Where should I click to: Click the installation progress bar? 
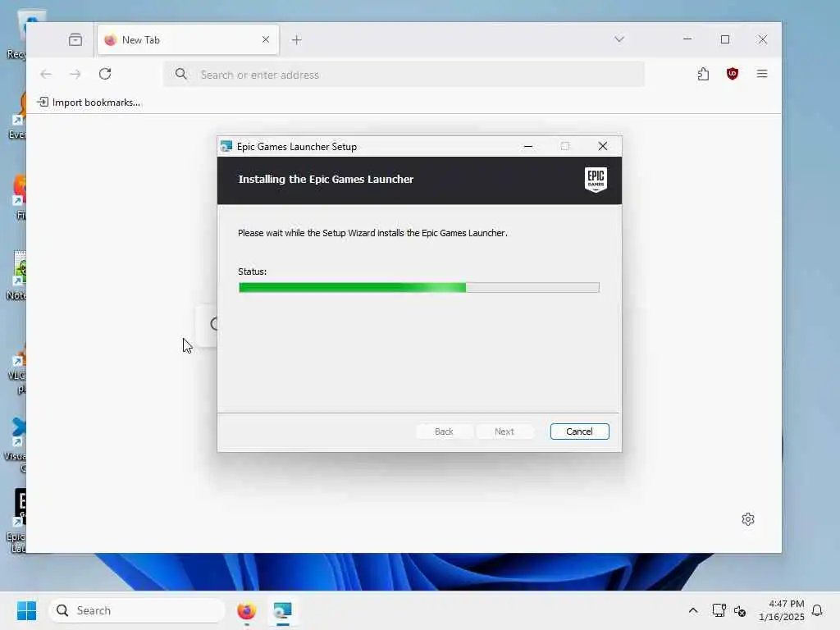419,288
